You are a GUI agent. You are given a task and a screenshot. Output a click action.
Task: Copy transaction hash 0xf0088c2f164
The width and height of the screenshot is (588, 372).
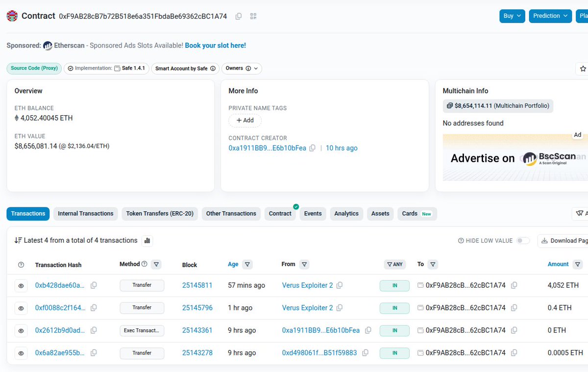tap(94, 308)
